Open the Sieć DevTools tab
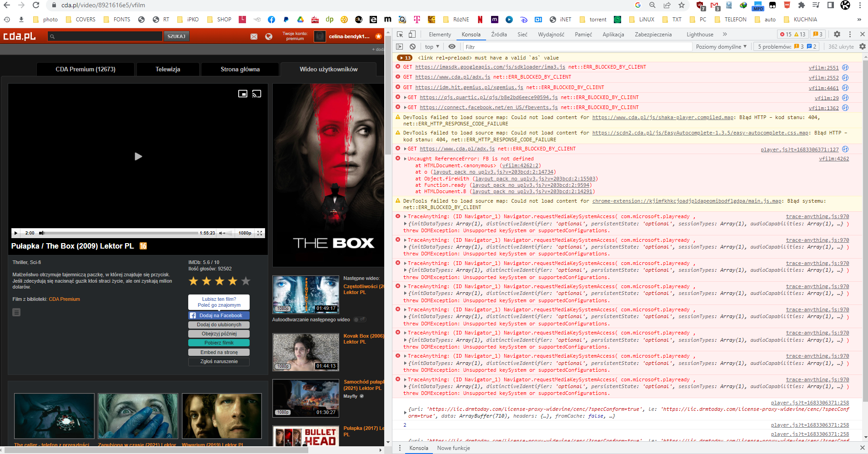Viewport: 868px width, 454px height. pos(522,35)
